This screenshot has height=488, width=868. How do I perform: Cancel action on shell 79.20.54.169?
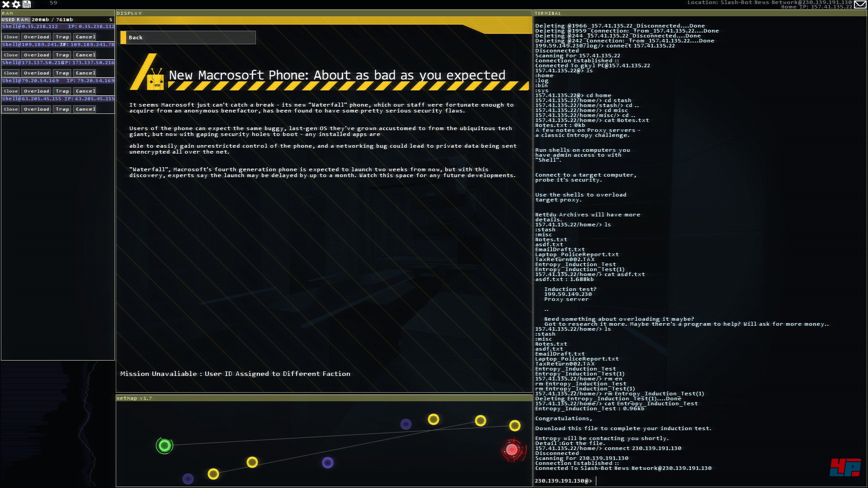pos(85,91)
